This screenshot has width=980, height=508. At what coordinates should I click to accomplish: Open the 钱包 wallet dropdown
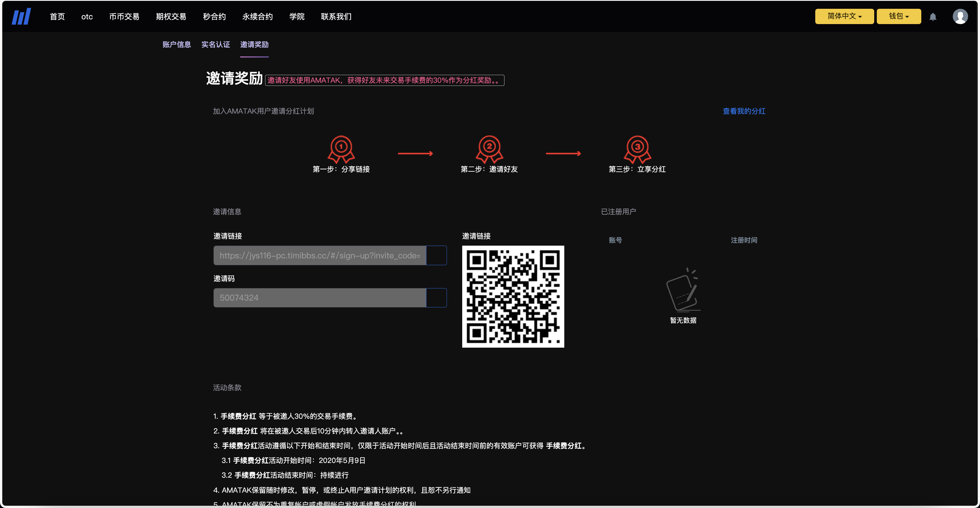tap(899, 16)
